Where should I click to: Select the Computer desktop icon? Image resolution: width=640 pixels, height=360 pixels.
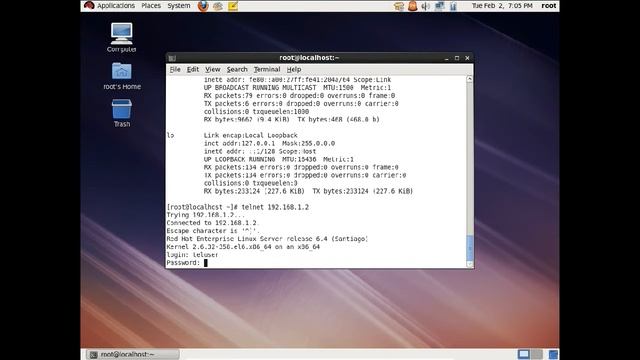pyautogui.click(x=121, y=38)
